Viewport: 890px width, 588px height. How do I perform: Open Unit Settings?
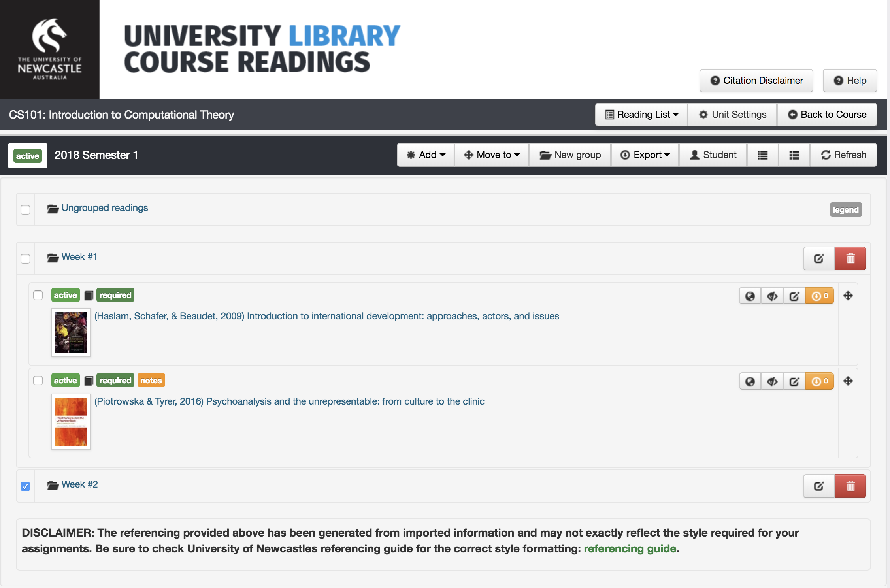coord(732,115)
